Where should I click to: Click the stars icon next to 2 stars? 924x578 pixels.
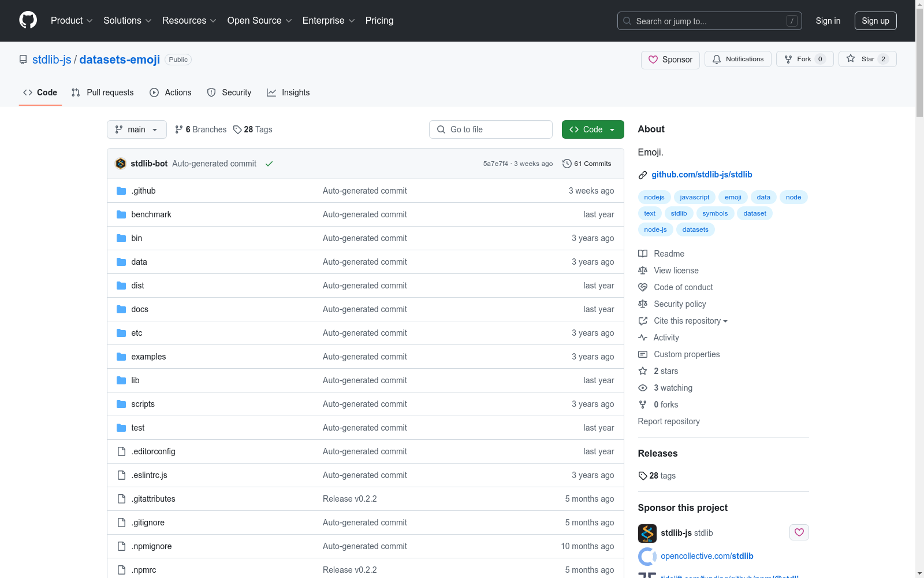(643, 371)
